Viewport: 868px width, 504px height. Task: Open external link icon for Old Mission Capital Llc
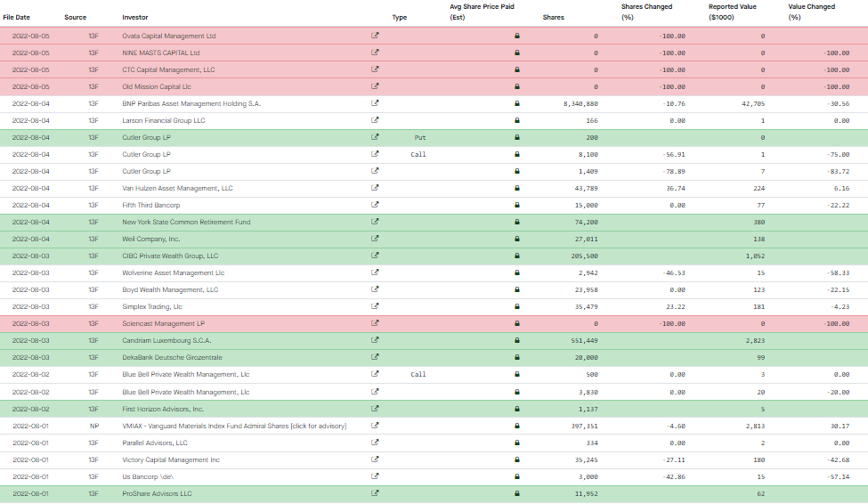pos(375,86)
